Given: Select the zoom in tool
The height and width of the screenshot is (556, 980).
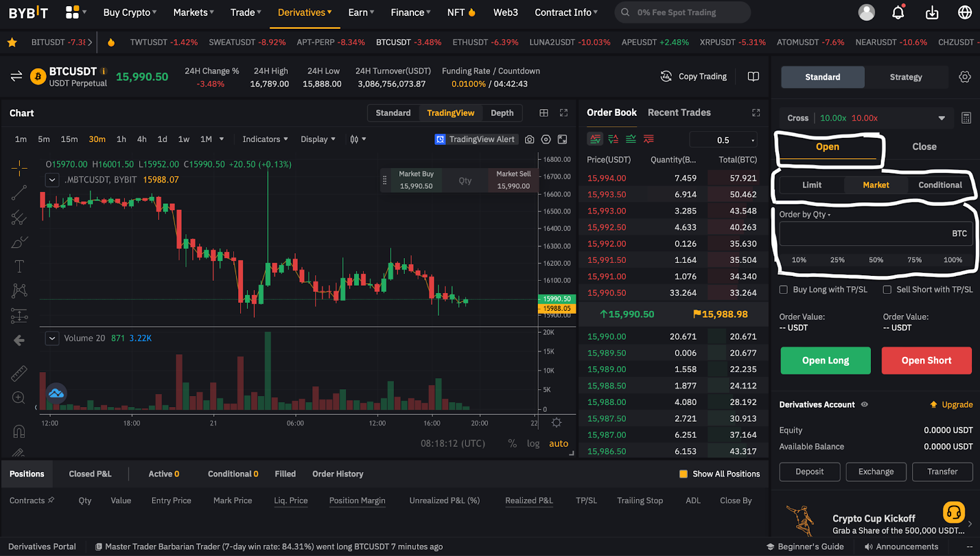Looking at the screenshot, I should 19,398.
